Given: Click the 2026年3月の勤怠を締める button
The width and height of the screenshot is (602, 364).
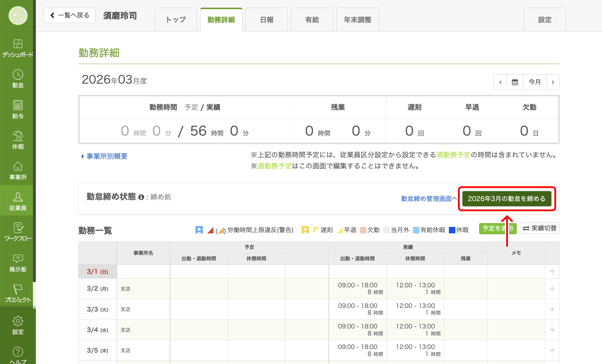Looking at the screenshot, I should [507, 199].
